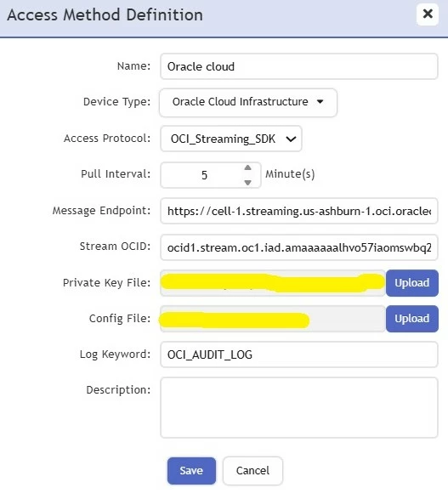Click the Message Endpoint label

coord(101,210)
